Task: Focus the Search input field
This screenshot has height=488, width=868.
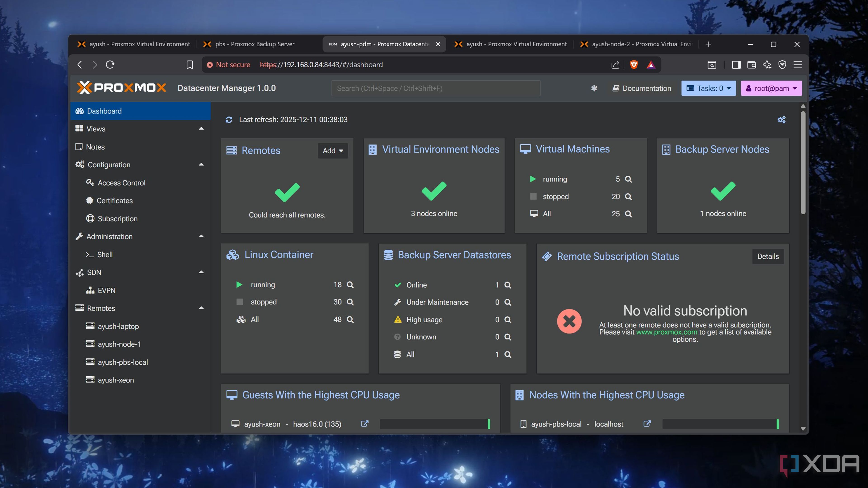Action: coord(436,88)
